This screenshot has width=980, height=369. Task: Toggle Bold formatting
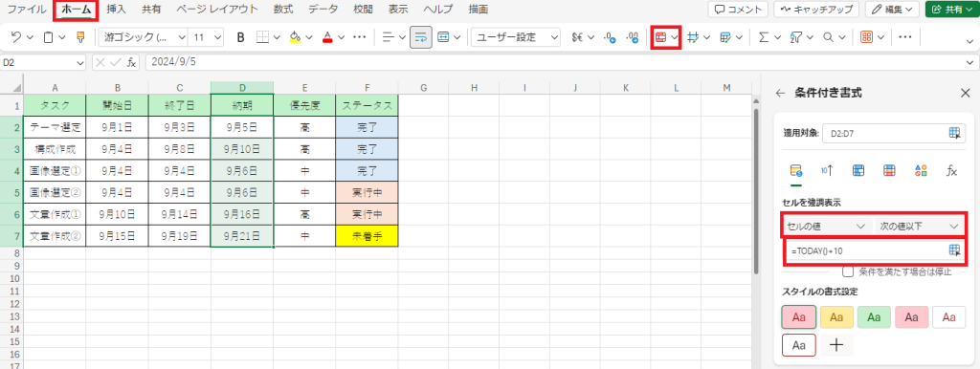[x=240, y=37]
